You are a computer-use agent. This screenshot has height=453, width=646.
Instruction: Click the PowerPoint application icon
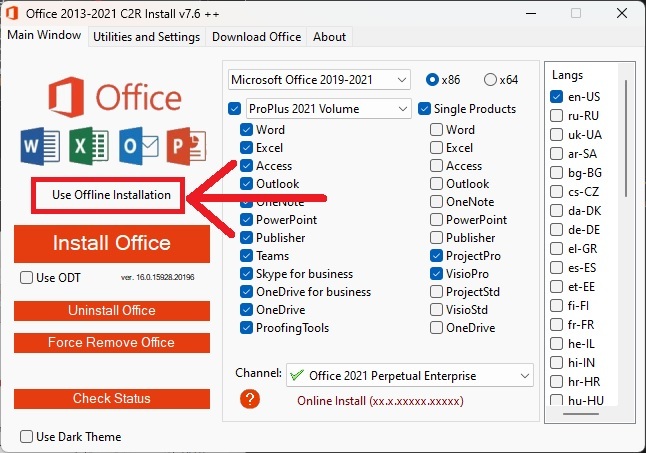tap(186, 146)
